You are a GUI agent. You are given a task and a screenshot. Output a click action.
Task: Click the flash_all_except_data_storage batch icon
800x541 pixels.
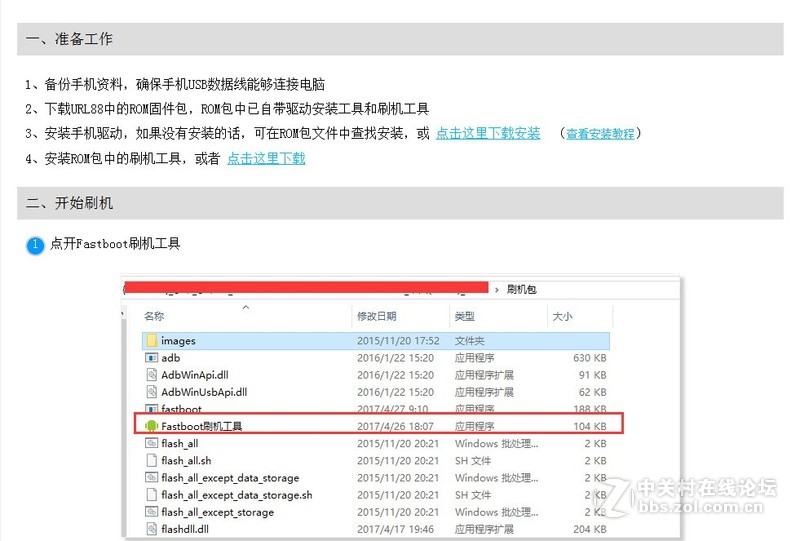click(x=152, y=478)
